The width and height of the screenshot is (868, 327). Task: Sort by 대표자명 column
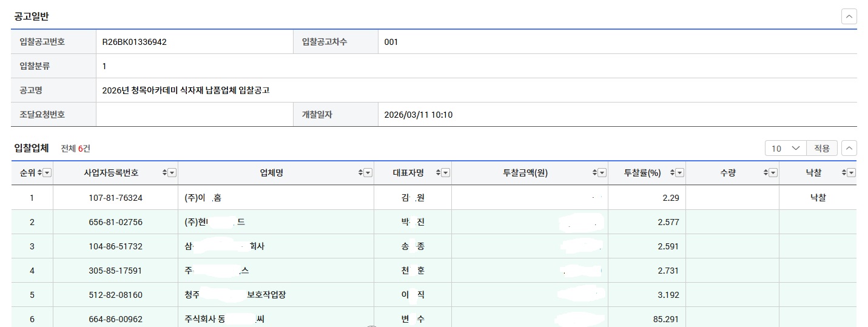click(x=438, y=173)
